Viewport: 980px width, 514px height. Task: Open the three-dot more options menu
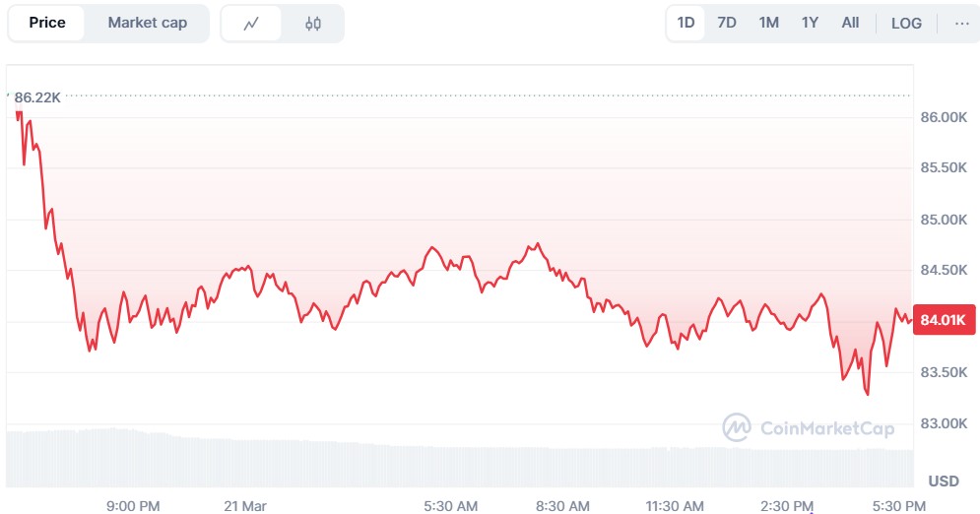pos(961,23)
